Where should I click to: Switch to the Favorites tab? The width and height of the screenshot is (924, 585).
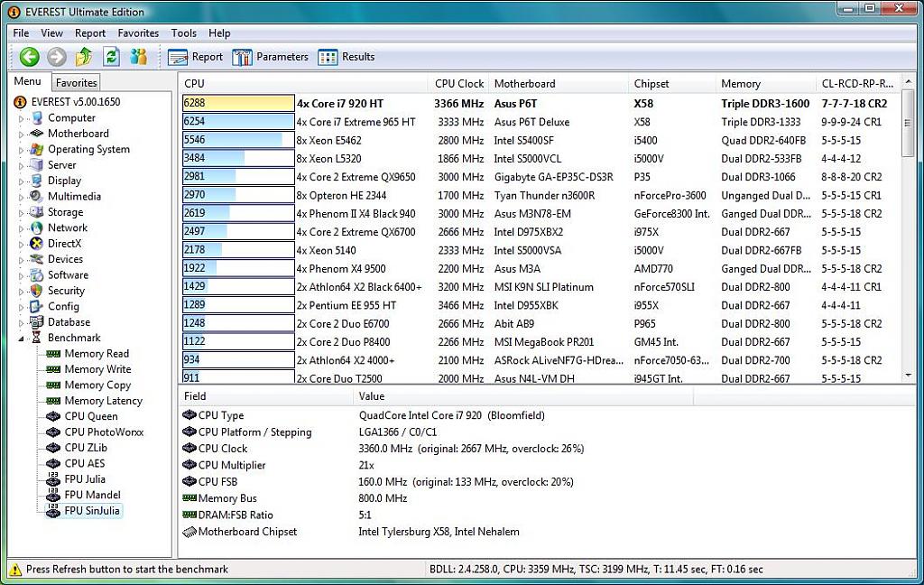(76, 82)
